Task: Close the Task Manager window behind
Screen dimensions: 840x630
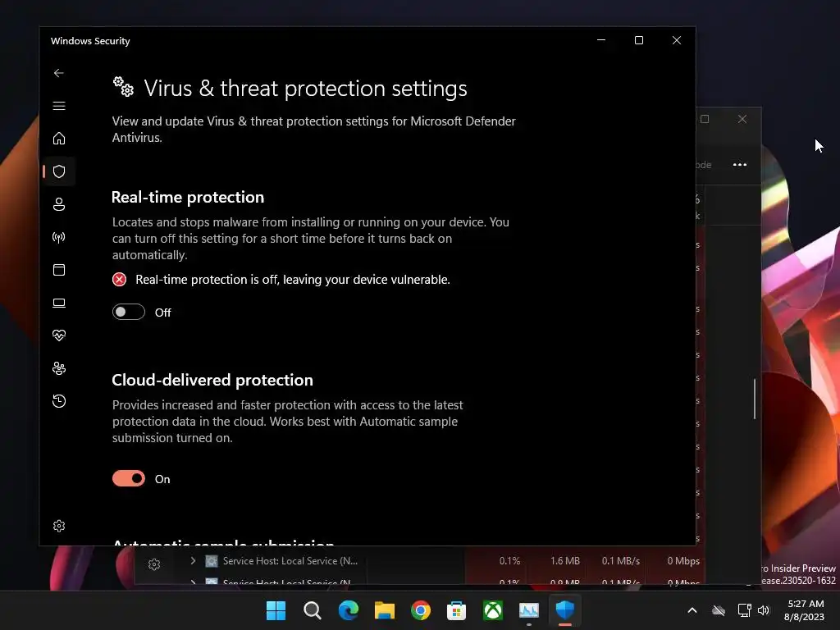Action: tap(742, 119)
